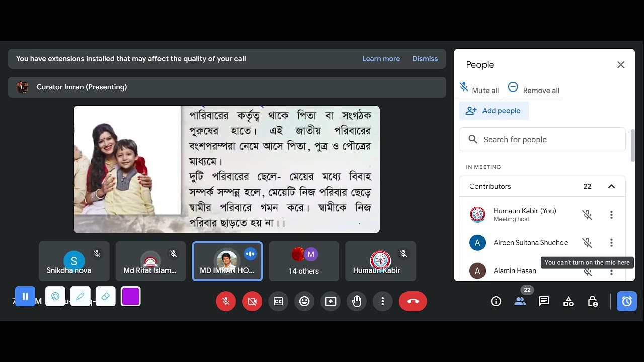The image size is (644, 362).
Task: Click Add people button
Action: pyautogui.click(x=494, y=111)
